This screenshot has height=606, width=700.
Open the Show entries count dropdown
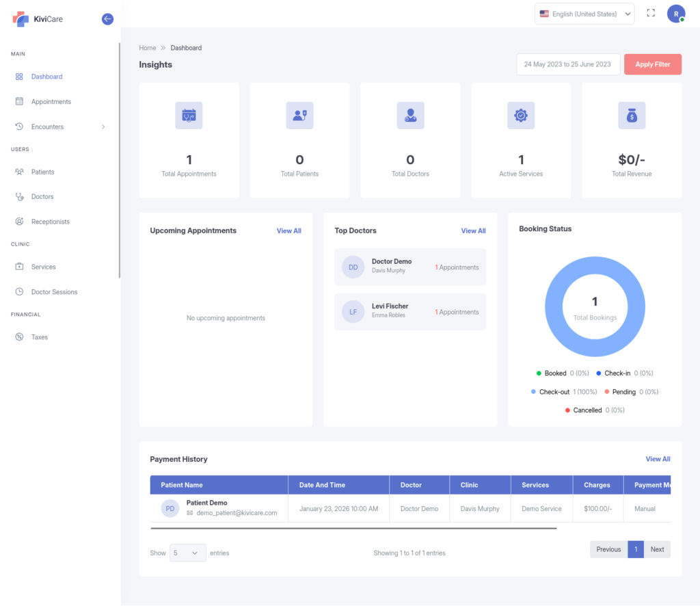click(187, 553)
